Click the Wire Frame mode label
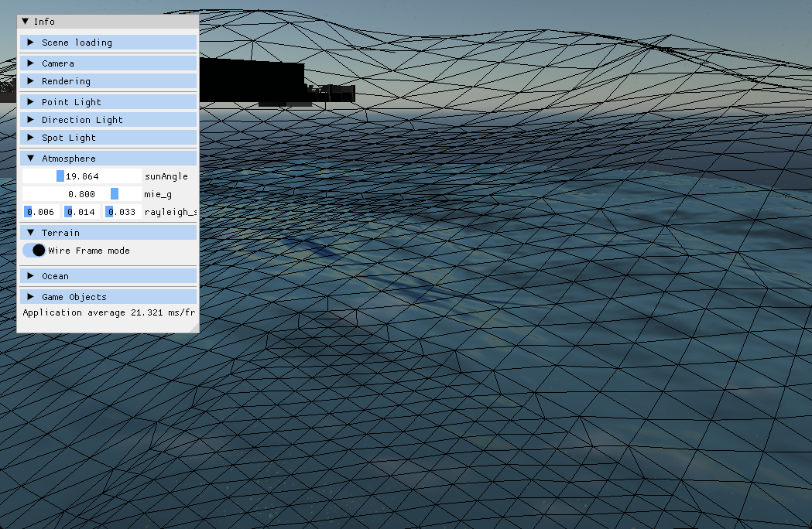The width and height of the screenshot is (812, 529). coord(89,251)
